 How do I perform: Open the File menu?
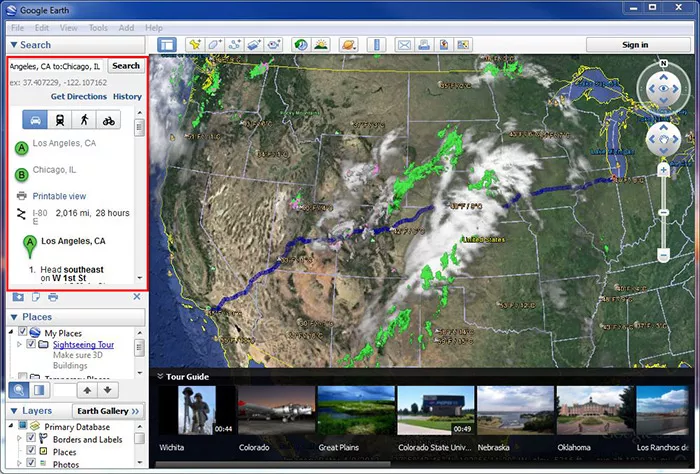(x=17, y=28)
